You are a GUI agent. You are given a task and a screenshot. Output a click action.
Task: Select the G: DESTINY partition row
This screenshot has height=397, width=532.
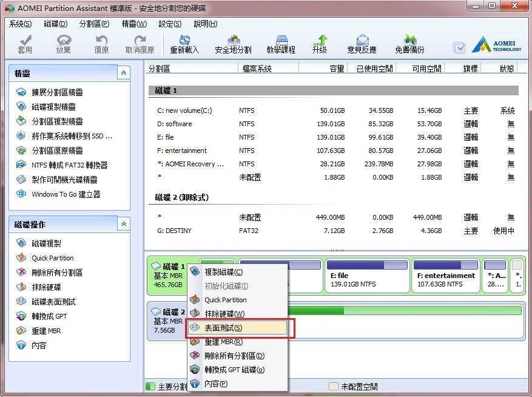334,231
